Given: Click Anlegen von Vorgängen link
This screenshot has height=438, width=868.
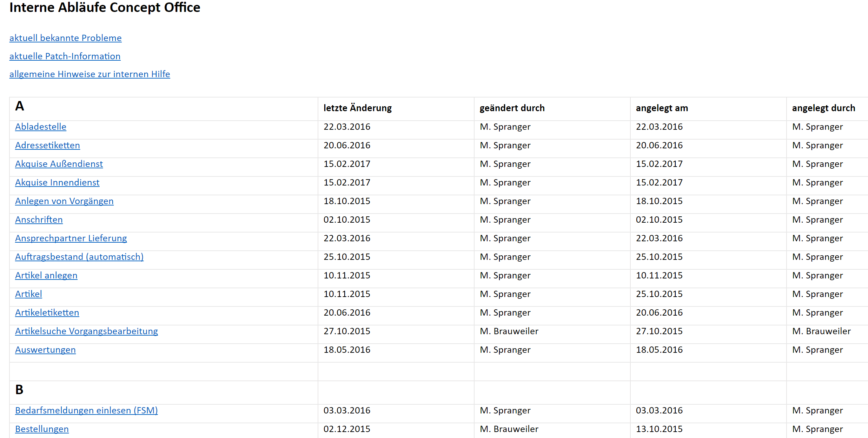Looking at the screenshot, I should tap(64, 201).
